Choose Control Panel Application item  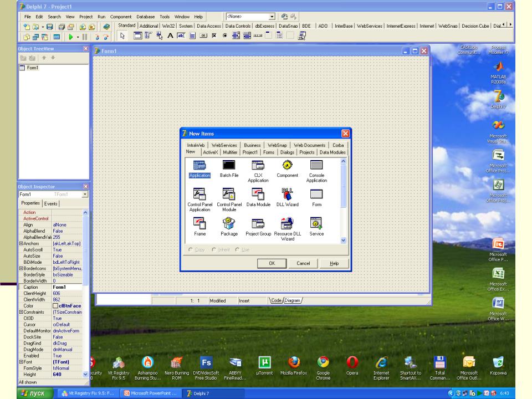coord(199,201)
